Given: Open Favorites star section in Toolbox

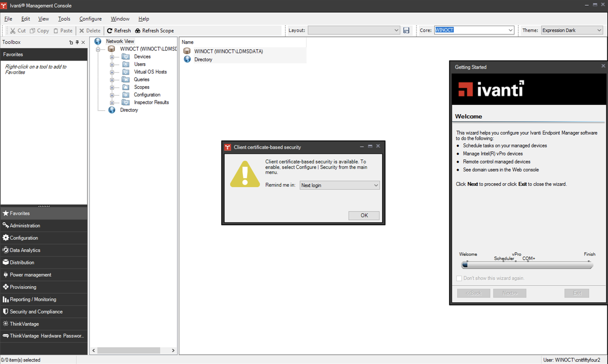Looking at the screenshot, I should [44, 213].
